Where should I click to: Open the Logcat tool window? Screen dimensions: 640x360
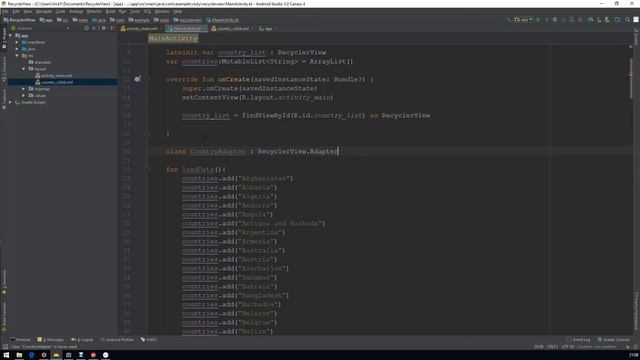(82, 340)
